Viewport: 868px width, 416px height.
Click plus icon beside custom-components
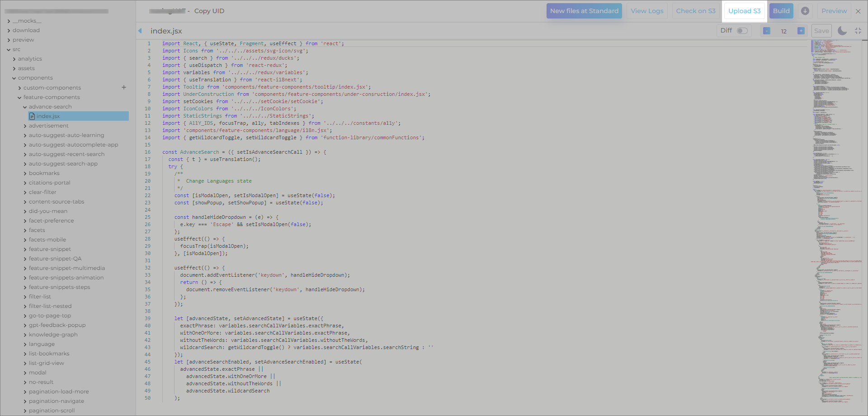point(124,87)
